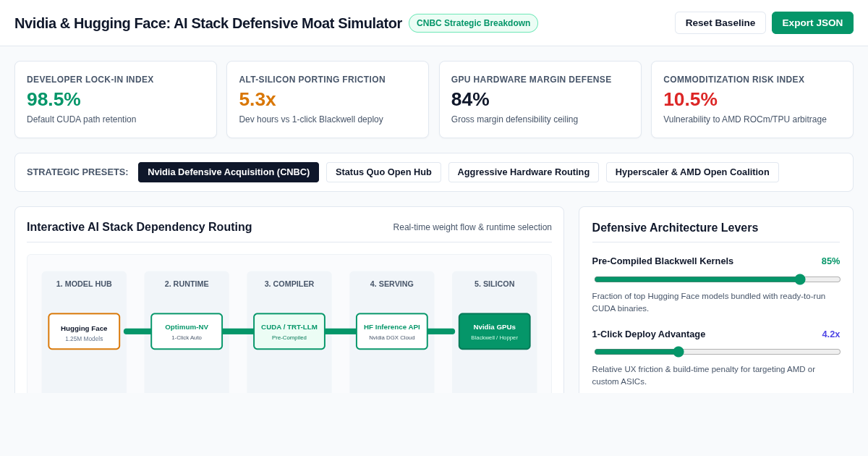This screenshot has height=456, width=868.
Task: Click the 1-Click Deploy Advantage label
Action: tap(649, 334)
